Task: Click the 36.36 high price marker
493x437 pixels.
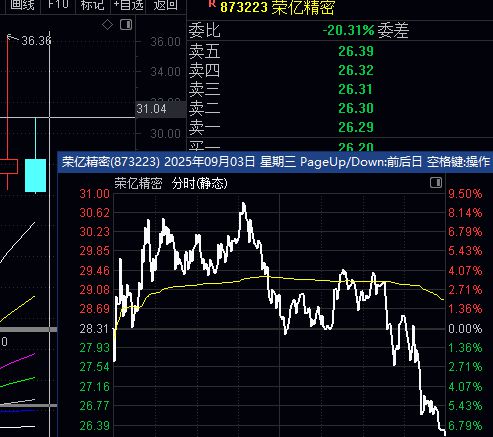Action: pyautogui.click(x=36, y=41)
